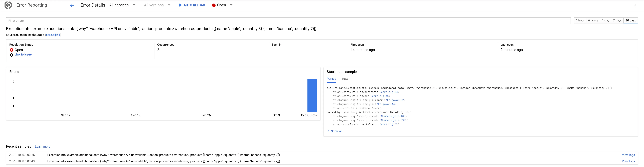Image resolution: width=644 pixels, height=167 pixels.
Task: Click the Error Details heading
Action: pyautogui.click(x=93, y=5)
